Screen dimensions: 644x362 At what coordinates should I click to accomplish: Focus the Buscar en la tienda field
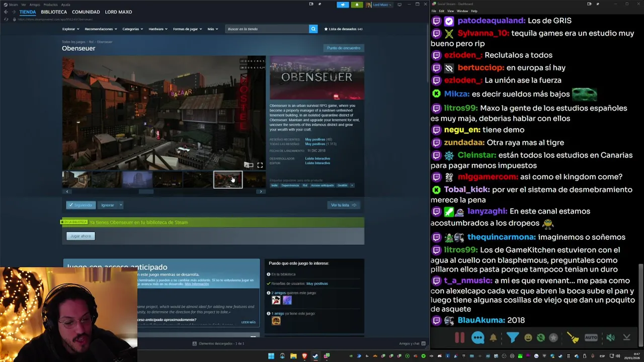tap(267, 29)
